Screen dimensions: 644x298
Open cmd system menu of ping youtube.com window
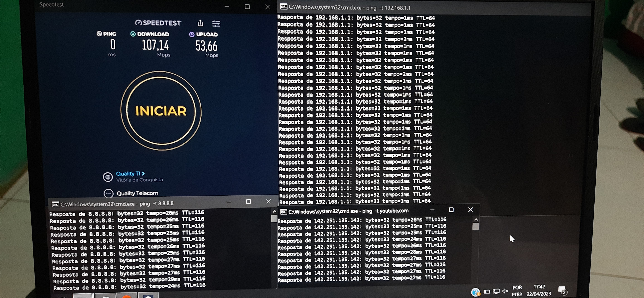click(x=284, y=212)
